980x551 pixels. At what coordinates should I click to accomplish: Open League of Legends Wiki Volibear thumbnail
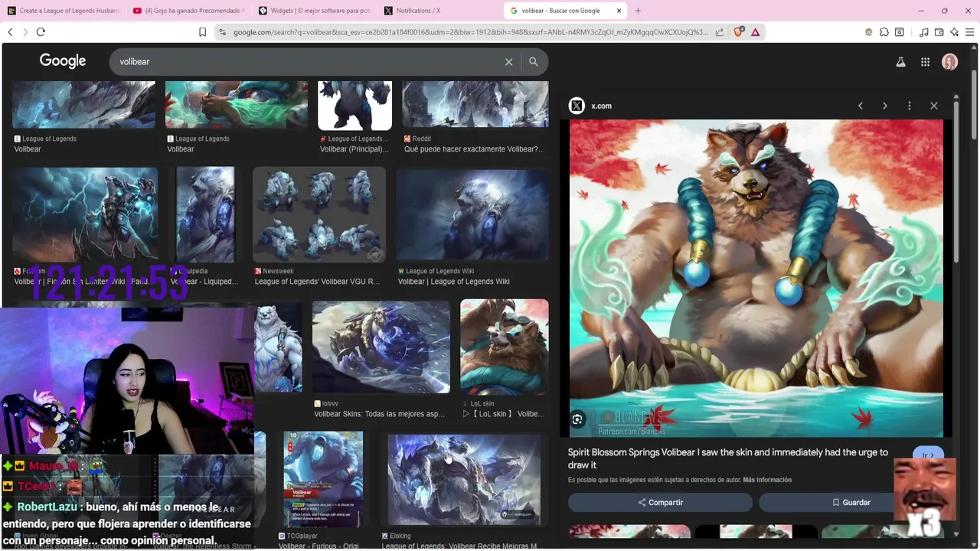[x=472, y=215]
